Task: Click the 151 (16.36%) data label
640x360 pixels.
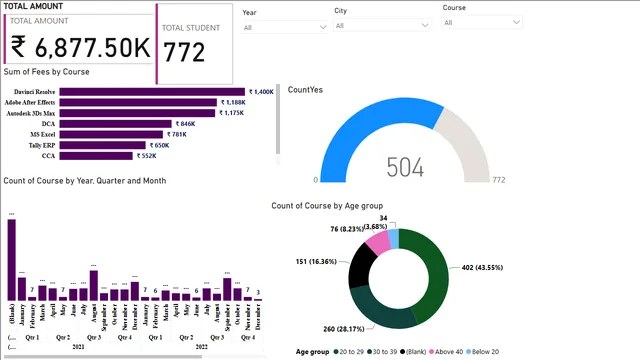Action: coord(316,262)
